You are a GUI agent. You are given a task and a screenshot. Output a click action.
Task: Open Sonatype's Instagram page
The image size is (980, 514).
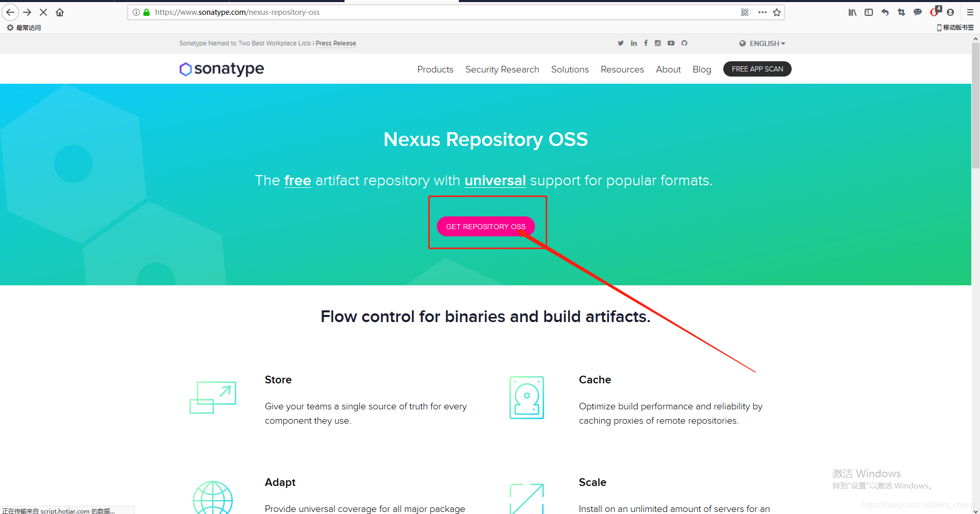tap(658, 43)
